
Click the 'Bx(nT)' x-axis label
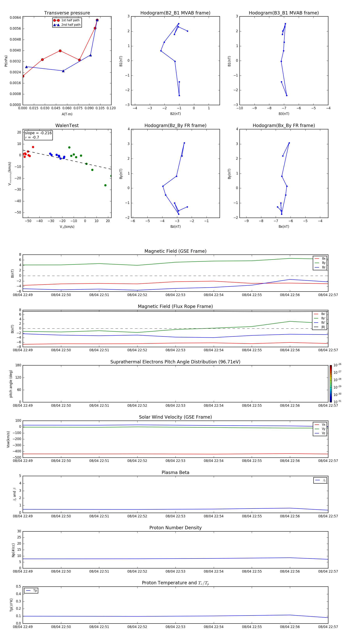coord(284,227)
